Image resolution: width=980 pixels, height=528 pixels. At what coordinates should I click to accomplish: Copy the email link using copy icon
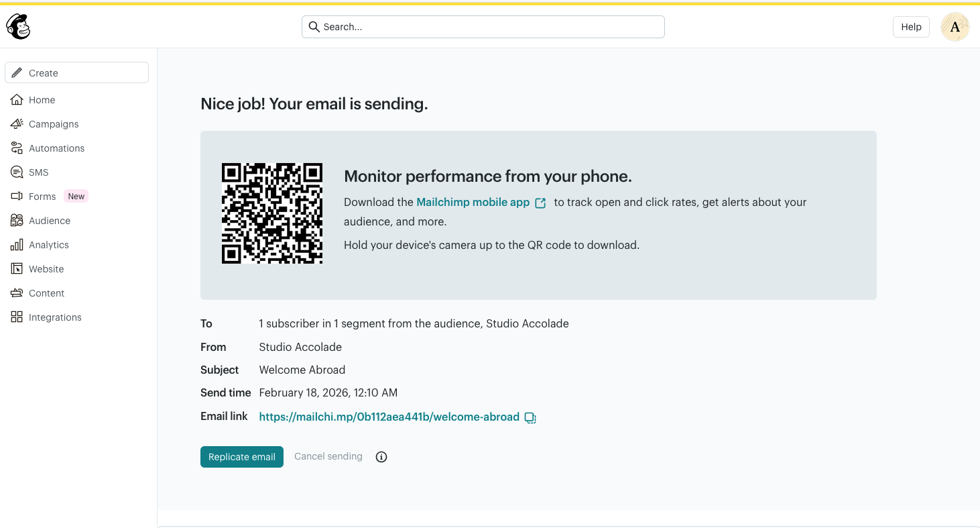click(530, 417)
